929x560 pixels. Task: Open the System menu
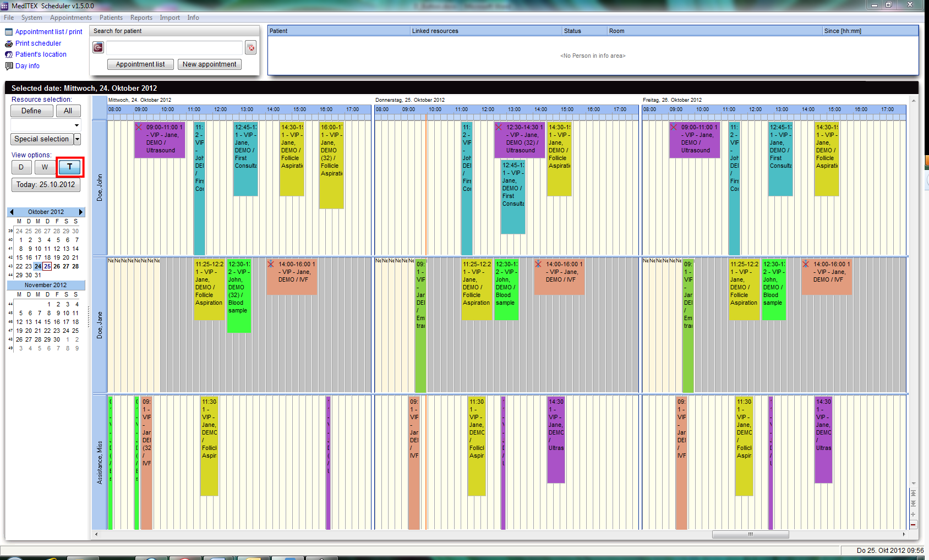[x=32, y=18]
